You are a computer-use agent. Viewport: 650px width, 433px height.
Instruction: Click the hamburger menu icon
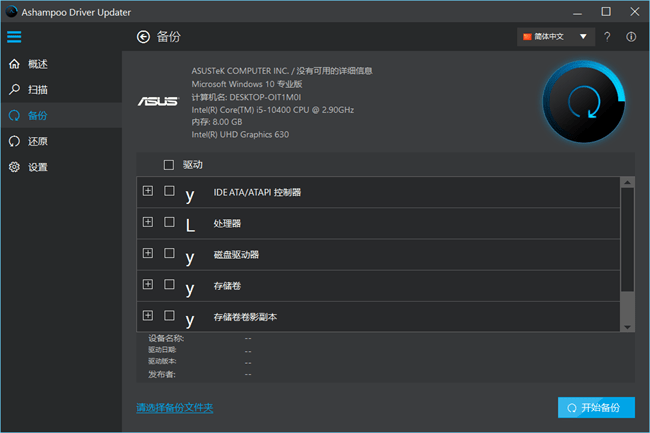coord(14,37)
